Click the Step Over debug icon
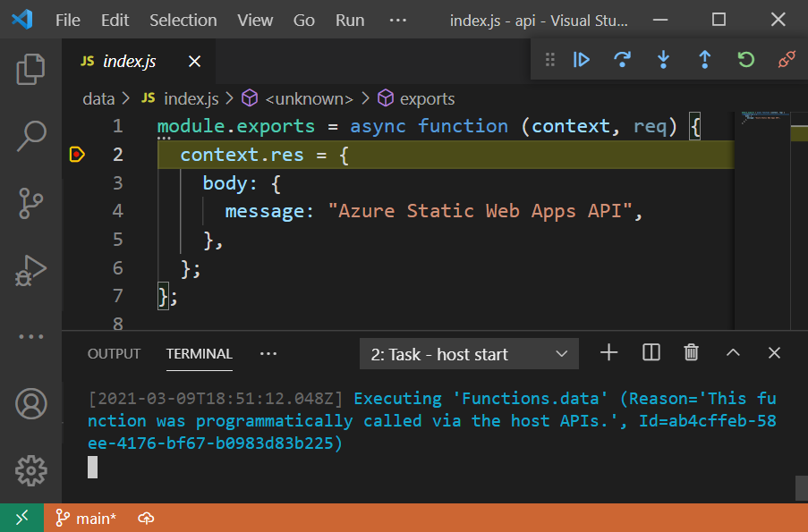Screen dimensions: 808x532 (x=623, y=59)
